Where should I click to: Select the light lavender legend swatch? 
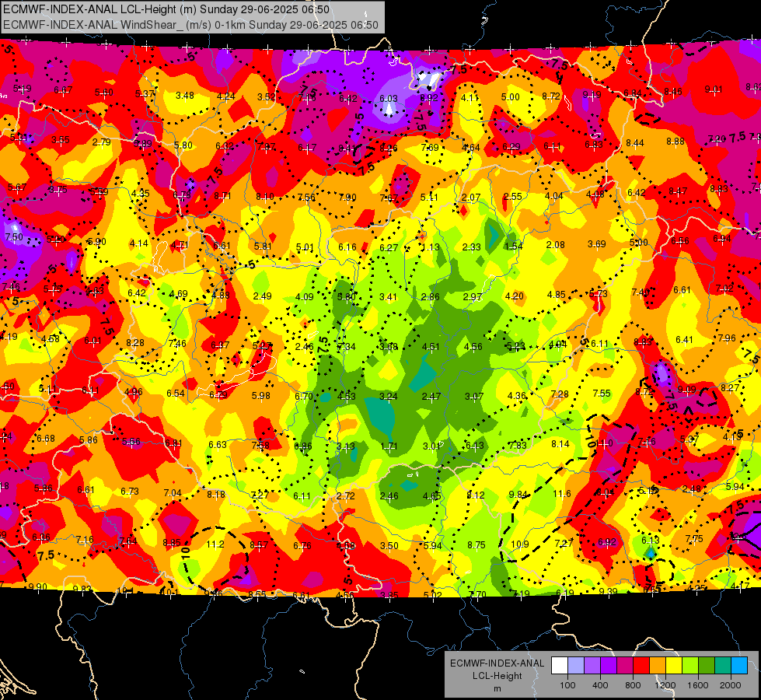(x=576, y=666)
